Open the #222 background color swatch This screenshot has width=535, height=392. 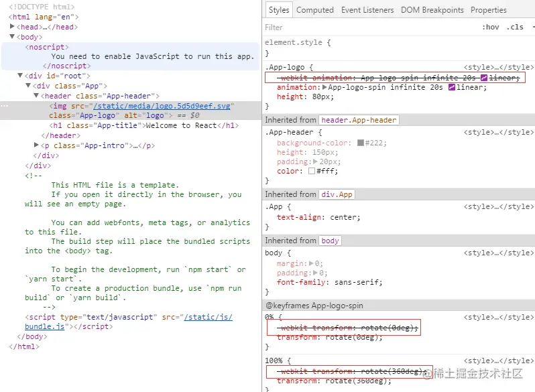pos(360,143)
